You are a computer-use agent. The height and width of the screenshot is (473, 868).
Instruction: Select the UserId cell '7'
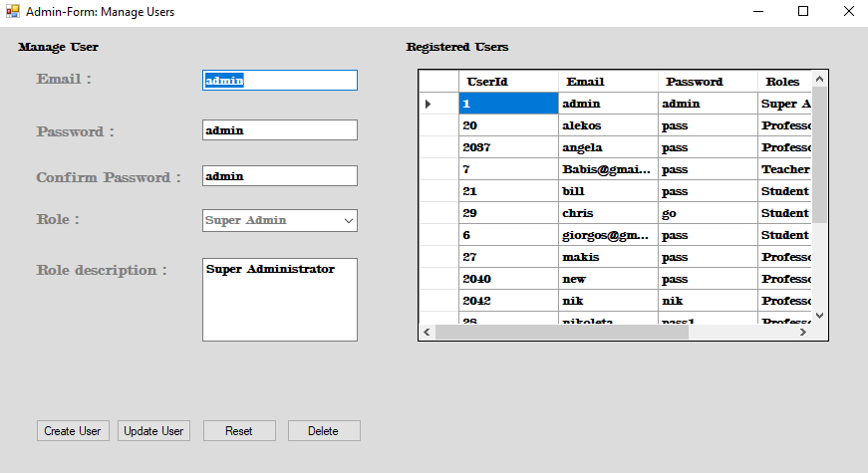(x=508, y=169)
